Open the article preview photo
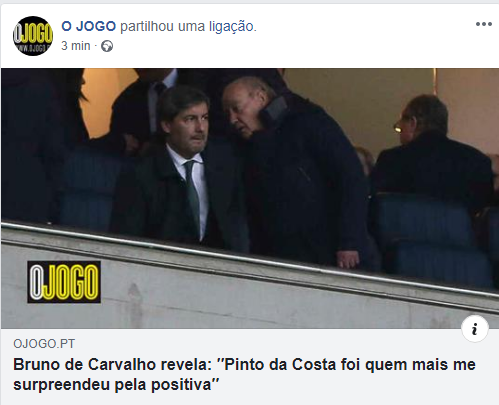 pyautogui.click(x=250, y=198)
